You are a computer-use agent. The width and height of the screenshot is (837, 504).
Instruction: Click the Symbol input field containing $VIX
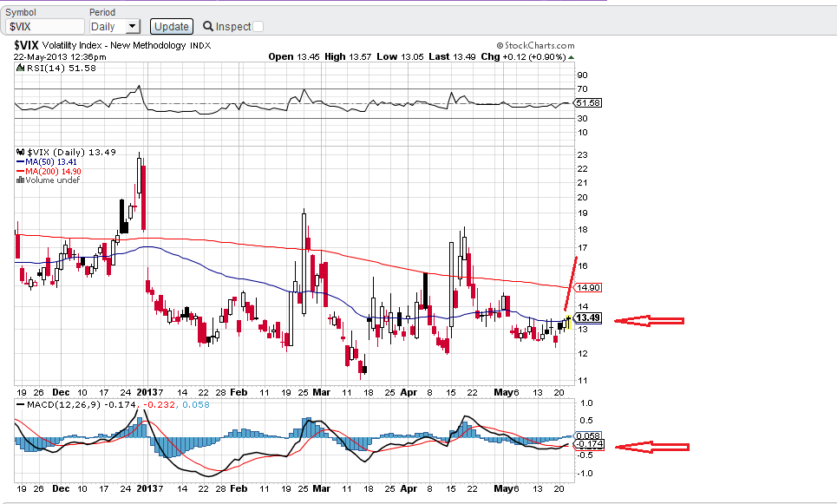[x=45, y=27]
